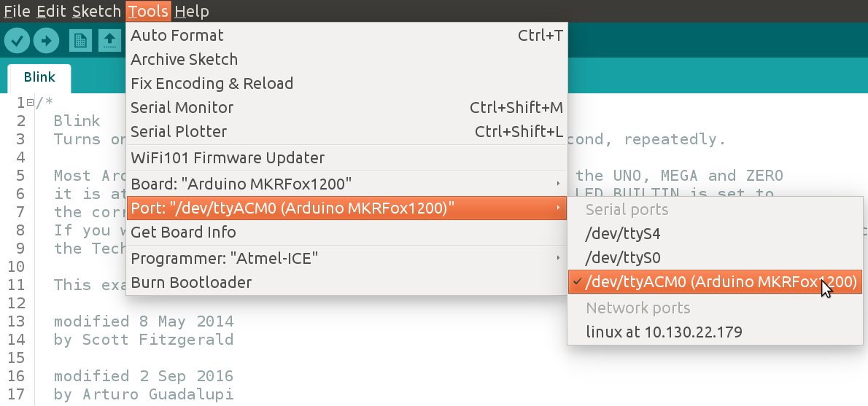Select serial port /dev/ttyS4

(716, 234)
